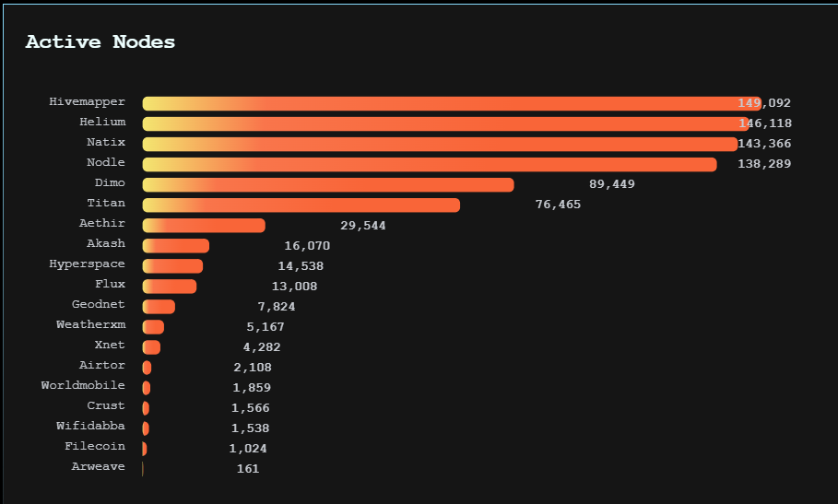Image resolution: width=838 pixels, height=504 pixels.
Task: Click the Weatherxm axis label
Action: click(90, 325)
